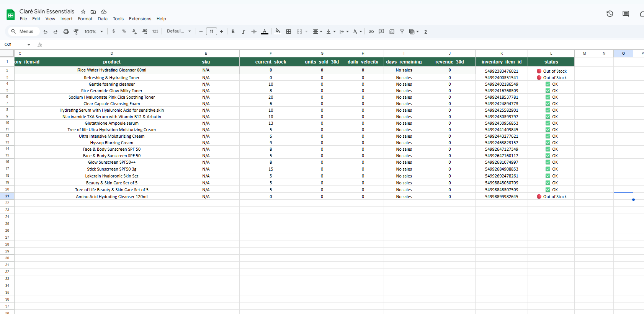Increase decimal places
This screenshot has width=644, height=314.
pyautogui.click(x=145, y=31)
